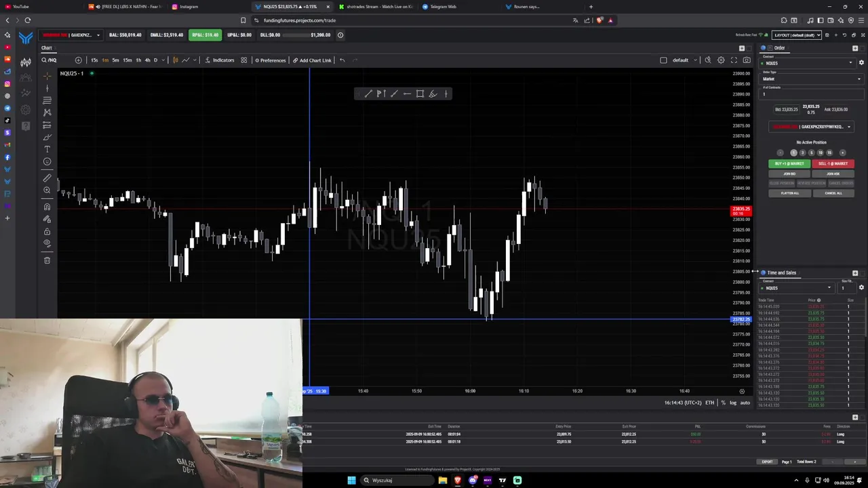The image size is (868, 488).
Task: Expand the account dropdown in Order panel
Action: click(848, 127)
